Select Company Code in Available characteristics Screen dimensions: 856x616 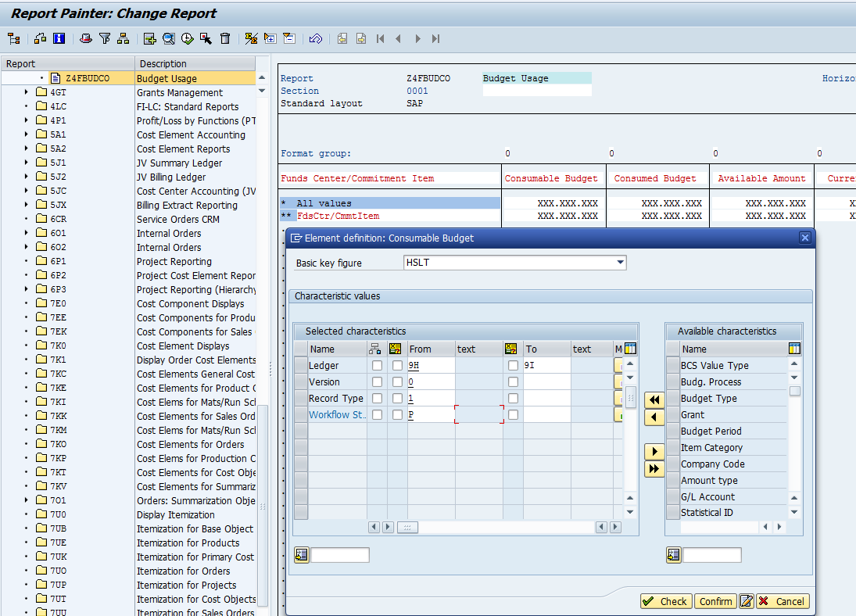coord(712,464)
